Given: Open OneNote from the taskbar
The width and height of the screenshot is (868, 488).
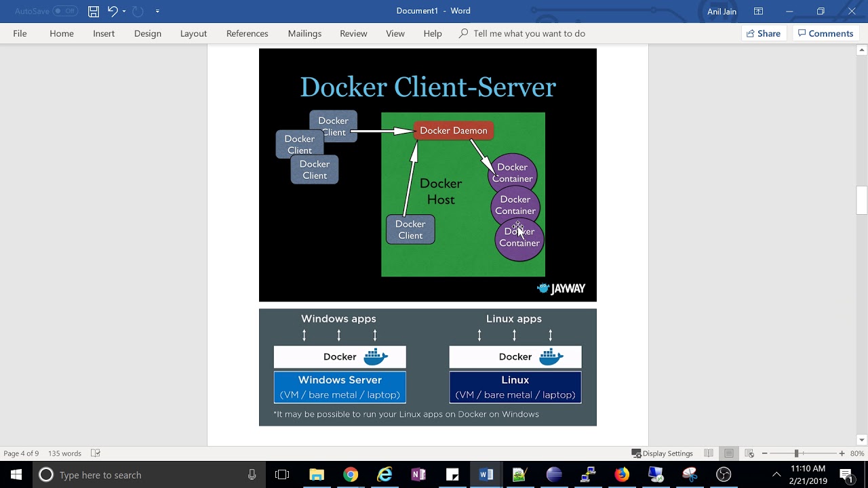Looking at the screenshot, I should tap(418, 474).
